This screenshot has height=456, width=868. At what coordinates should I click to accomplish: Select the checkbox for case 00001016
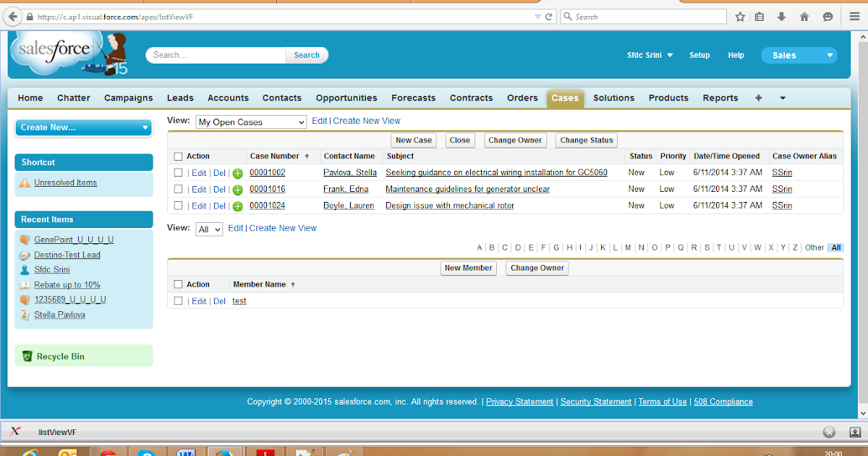pos(178,189)
